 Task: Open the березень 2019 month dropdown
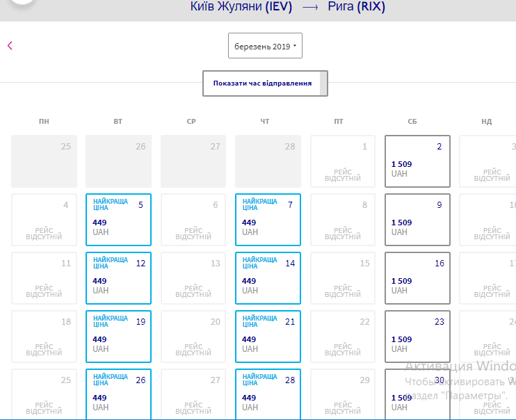(265, 46)
